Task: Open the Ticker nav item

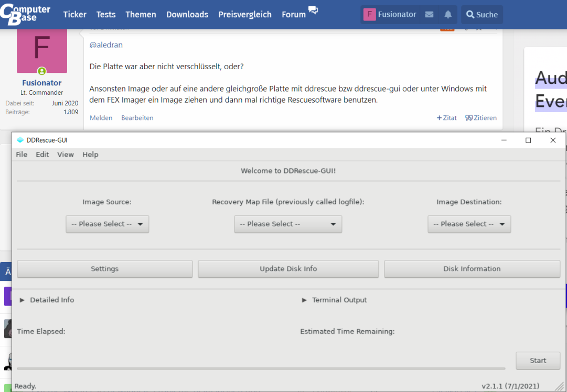Action: pyautogui.click(x=75, y=15)
